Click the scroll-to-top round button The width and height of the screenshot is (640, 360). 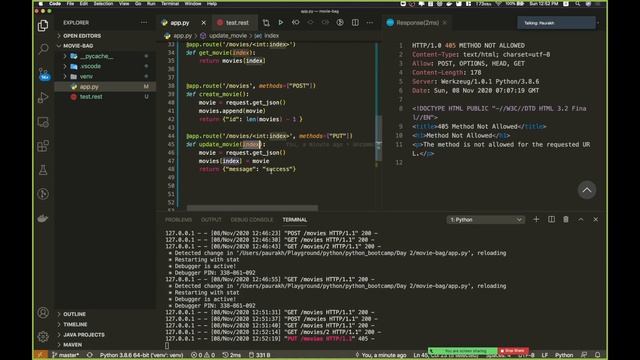click(587, 190)
